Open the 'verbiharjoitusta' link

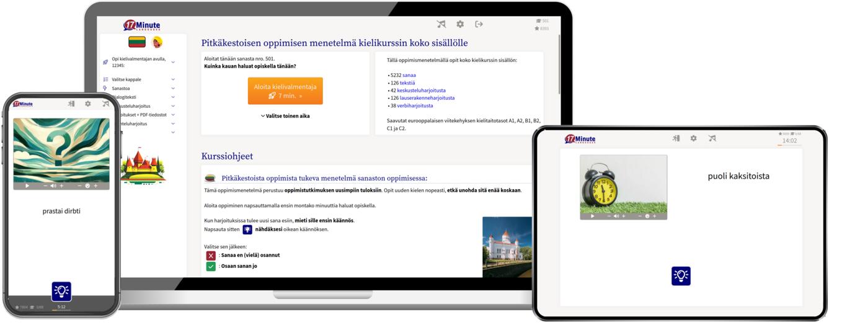pos(415,105)
